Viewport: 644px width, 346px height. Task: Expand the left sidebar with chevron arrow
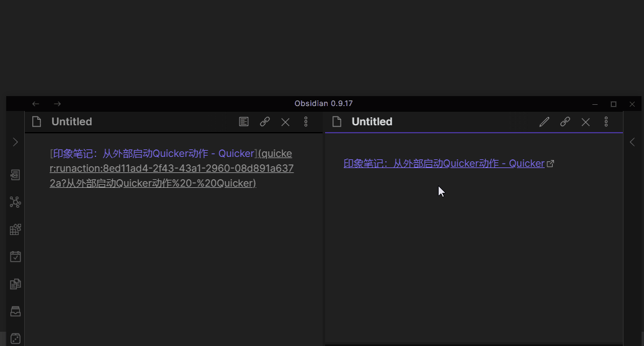(x=15, y=142)
